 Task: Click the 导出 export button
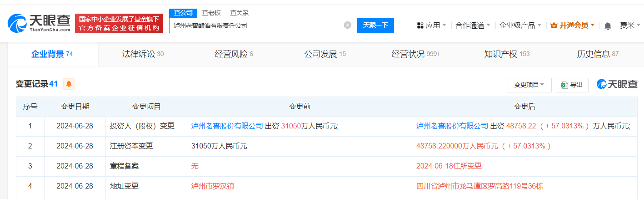(572, 85)
